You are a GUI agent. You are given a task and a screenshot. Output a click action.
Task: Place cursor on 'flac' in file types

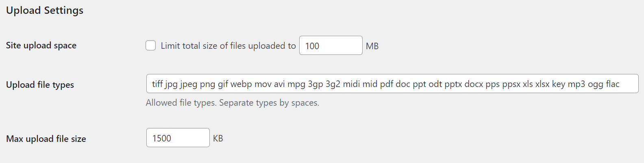(x=612, y=84)
